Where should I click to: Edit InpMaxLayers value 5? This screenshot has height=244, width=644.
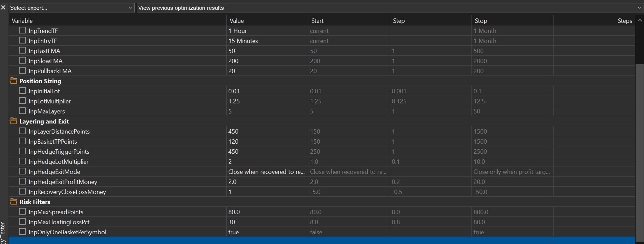pyautogui.click(x=267, y=111)
